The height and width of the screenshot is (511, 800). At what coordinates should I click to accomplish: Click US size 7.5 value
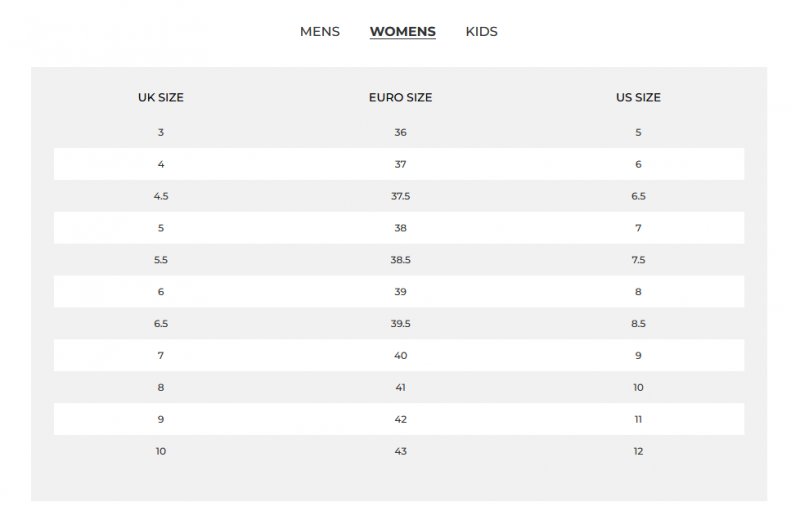point(638,260)
